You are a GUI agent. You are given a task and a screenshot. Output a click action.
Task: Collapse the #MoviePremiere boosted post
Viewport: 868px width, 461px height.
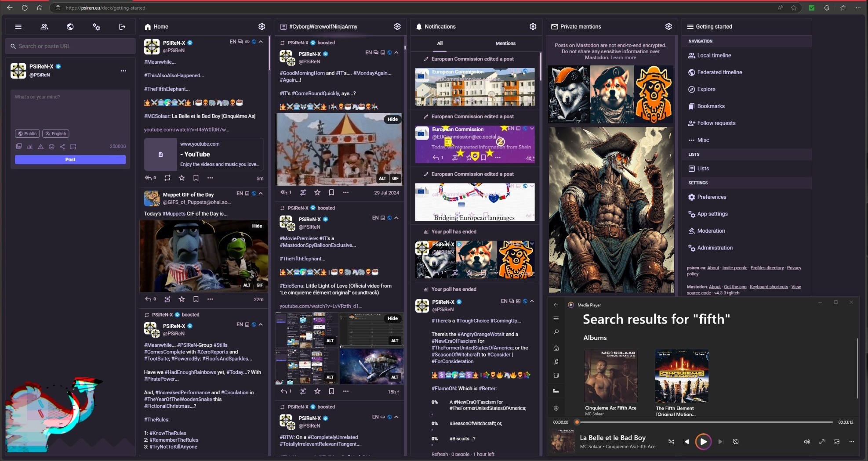[396, 218]
